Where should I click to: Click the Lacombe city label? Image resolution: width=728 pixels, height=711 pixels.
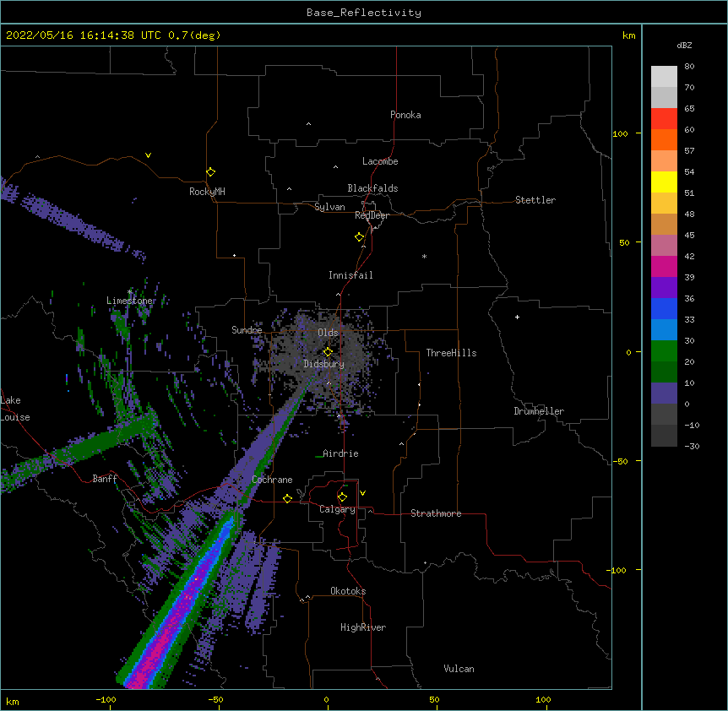pos(380,161)
